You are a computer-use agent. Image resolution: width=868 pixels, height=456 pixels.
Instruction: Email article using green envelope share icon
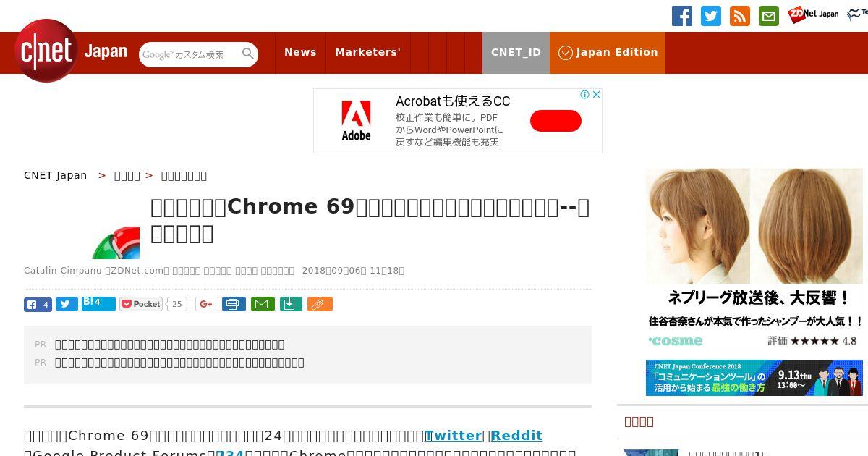point(263,305)
